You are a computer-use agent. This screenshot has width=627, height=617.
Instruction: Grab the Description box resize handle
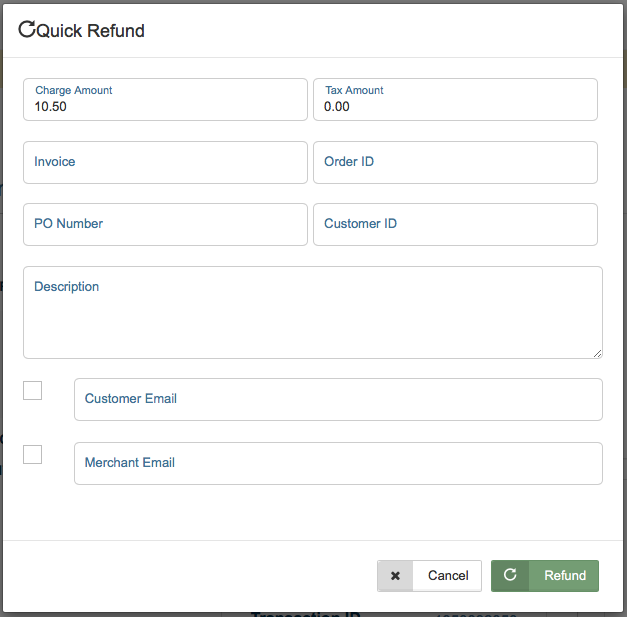click(x=598, y=353)
